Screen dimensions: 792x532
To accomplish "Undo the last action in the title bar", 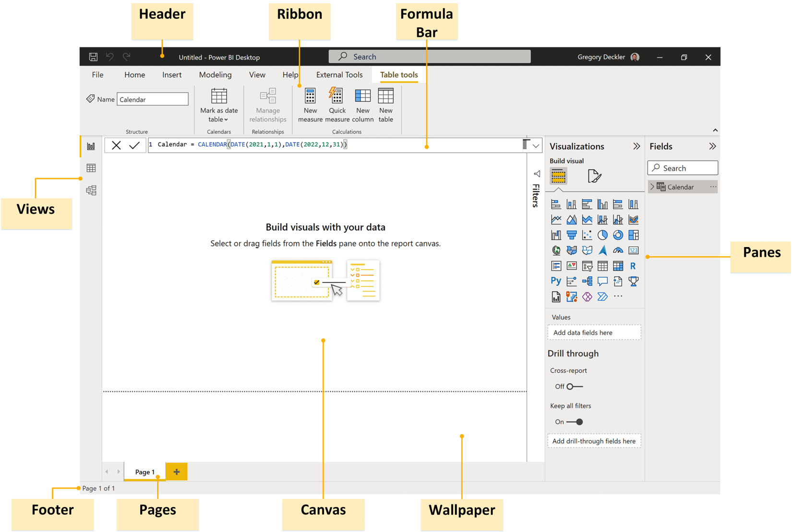I will click(110, 57).
